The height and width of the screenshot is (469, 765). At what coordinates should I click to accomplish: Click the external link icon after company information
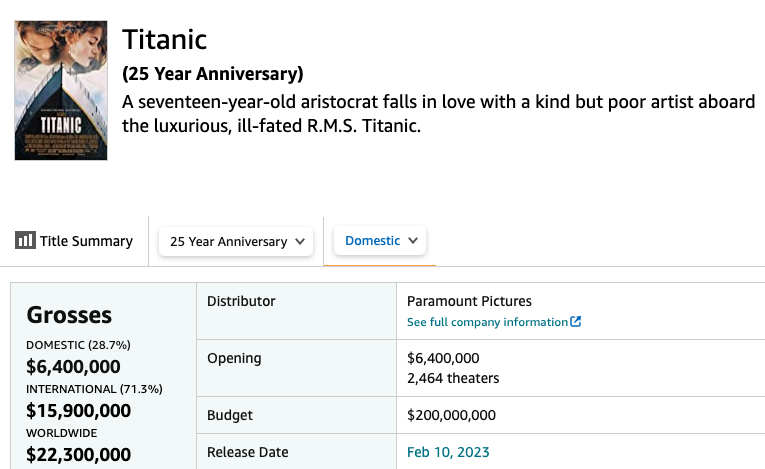(576, 322)
